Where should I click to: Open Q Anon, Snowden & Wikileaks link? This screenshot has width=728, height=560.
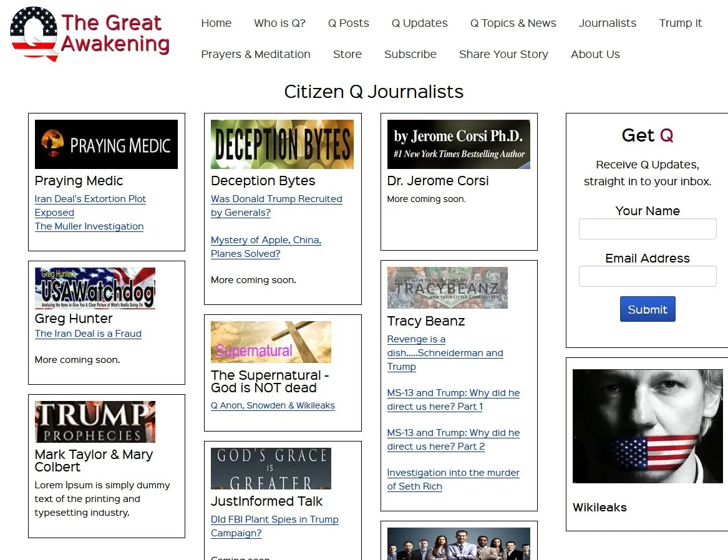[x=273, y=405]
